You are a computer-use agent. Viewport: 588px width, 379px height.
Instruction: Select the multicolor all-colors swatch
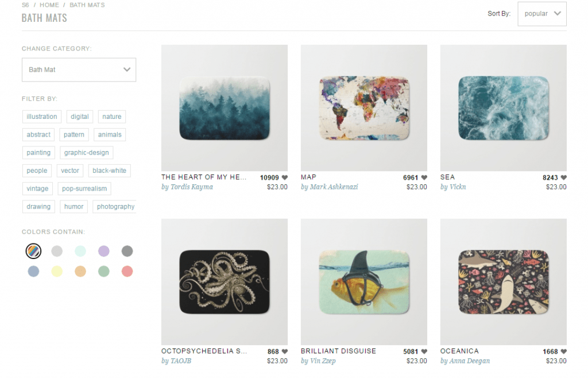point(33,251)
